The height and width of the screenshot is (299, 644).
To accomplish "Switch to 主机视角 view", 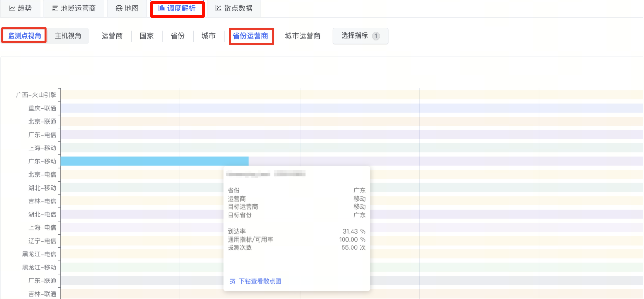I will click(68, 36).
